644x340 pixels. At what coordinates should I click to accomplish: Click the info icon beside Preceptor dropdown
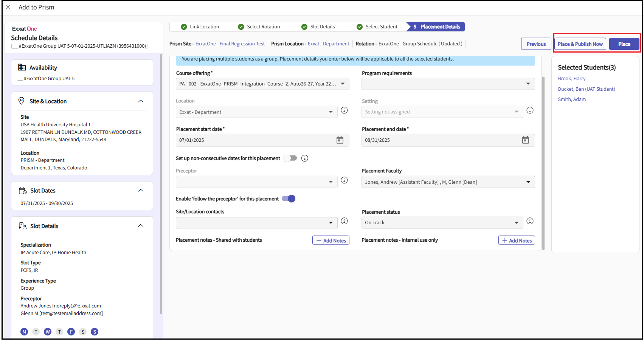pyautogui.click(x=344, y=180)
